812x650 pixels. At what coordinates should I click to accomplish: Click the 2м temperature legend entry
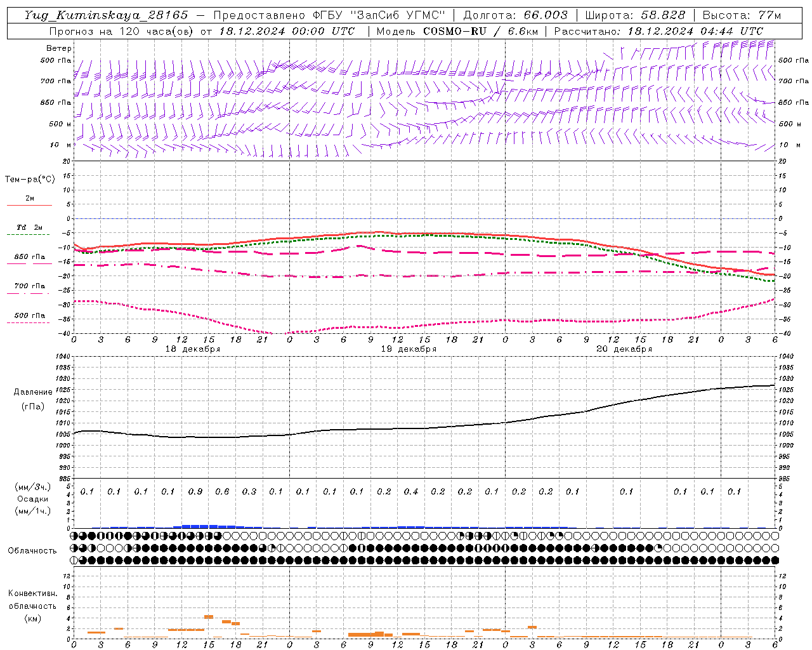[29, 199]
